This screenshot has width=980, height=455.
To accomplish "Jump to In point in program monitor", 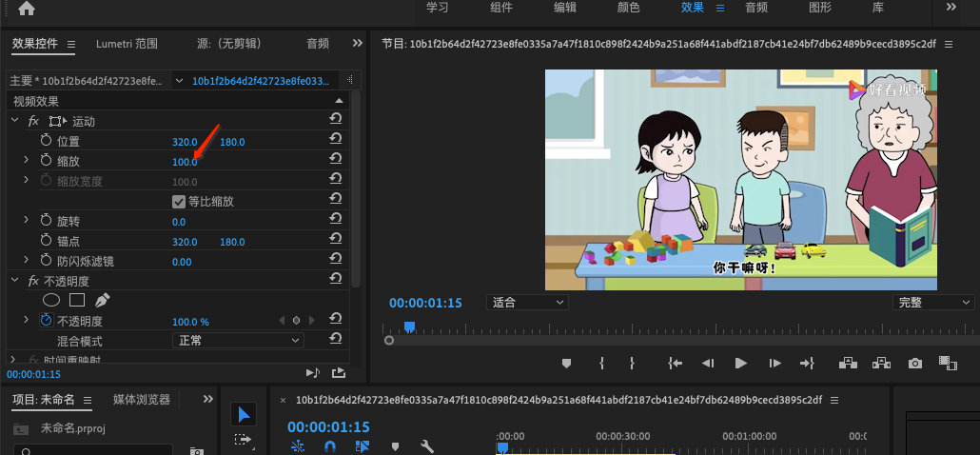I will (675, 363).
